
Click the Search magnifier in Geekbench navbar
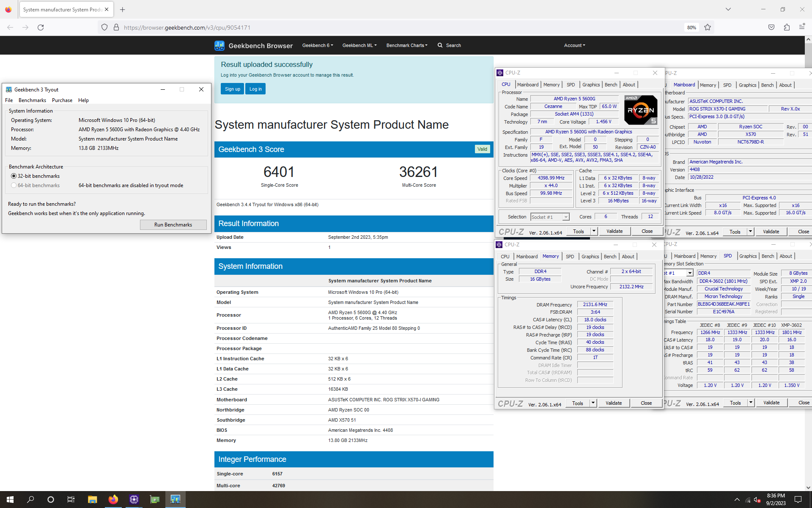tap(440, 45)
